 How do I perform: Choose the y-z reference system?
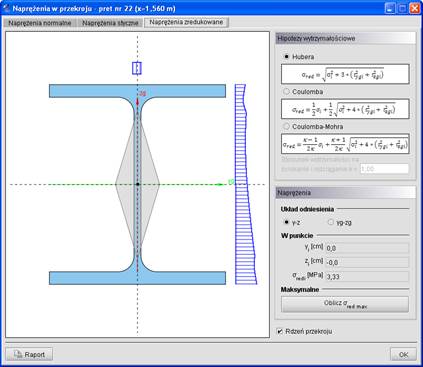(x=286, y=222)
